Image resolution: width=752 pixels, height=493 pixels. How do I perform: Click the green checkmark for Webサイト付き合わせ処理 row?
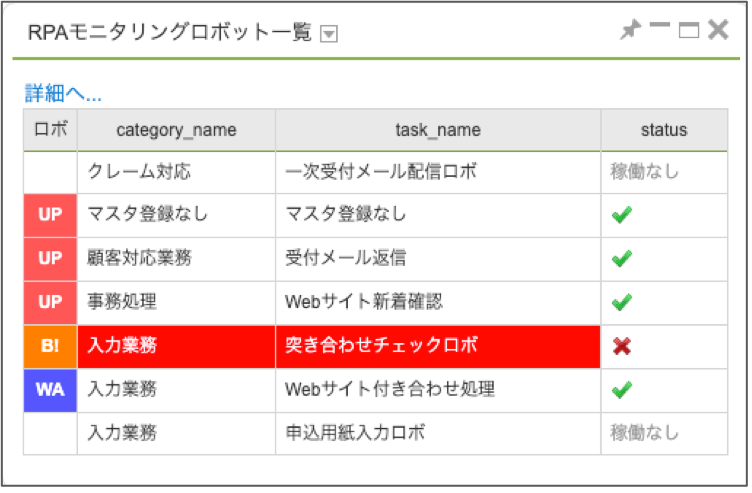point(622,389)
